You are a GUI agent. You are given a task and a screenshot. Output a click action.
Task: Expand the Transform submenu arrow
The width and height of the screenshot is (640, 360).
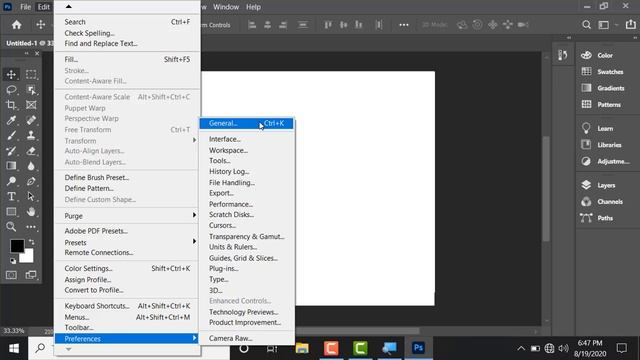pos(194,140)
